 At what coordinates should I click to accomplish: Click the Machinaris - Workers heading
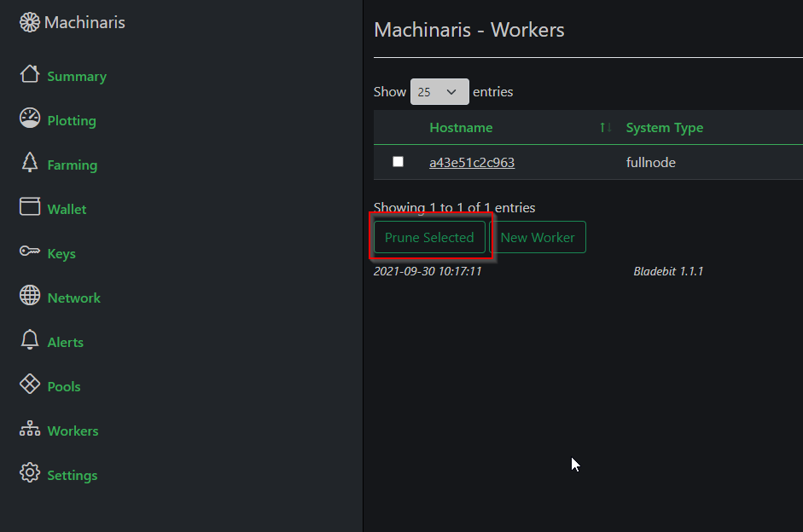(469, 30)
